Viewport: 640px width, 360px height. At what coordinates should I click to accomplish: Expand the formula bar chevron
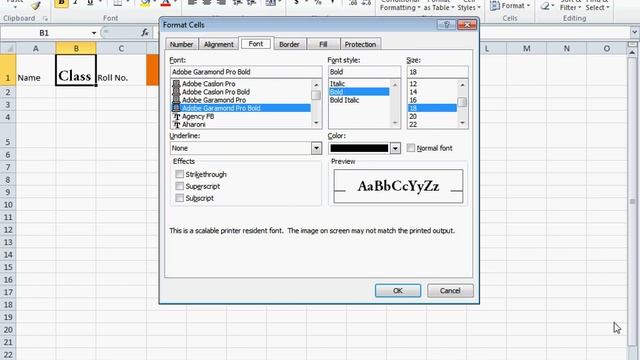[634, 32]
